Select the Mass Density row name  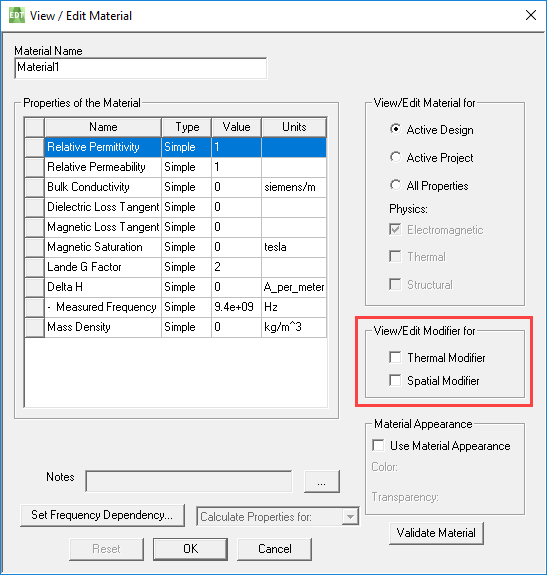[x=103, y=327]
